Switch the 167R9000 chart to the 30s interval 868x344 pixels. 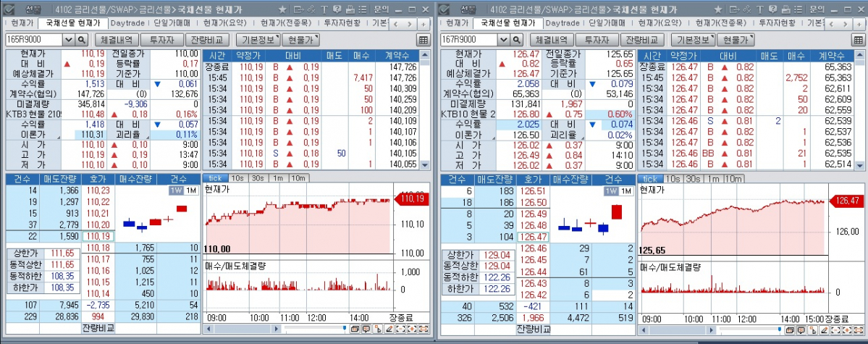tap(693, 178)
